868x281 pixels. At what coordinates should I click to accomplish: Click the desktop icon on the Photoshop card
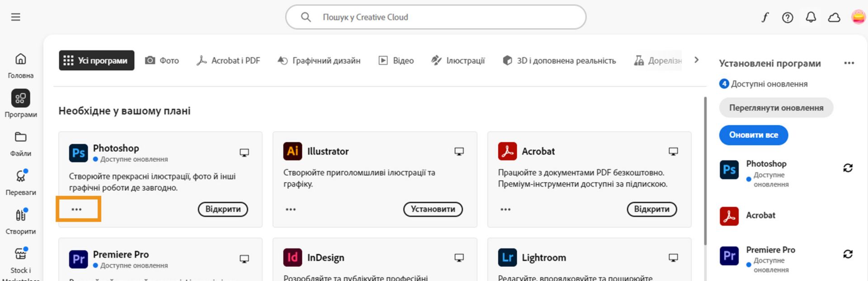[244, 152]
